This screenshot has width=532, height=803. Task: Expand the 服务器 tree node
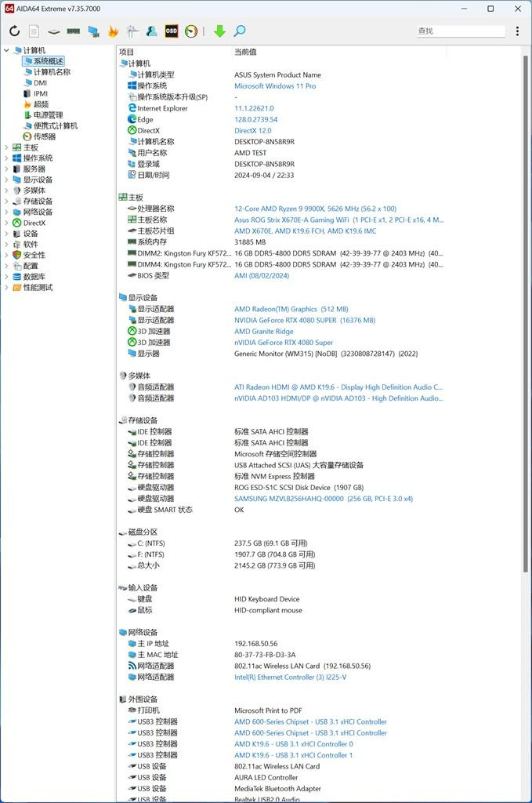[x=6, y=169]
